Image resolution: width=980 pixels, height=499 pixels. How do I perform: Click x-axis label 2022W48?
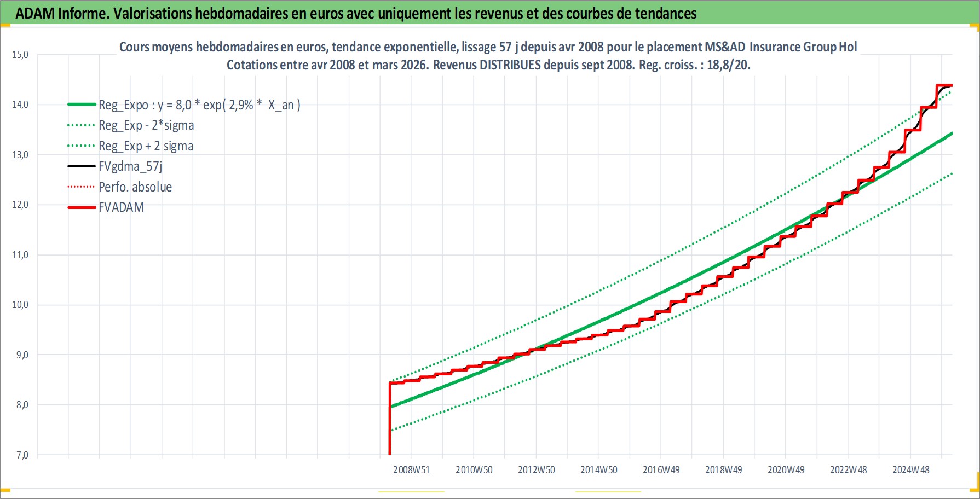(x=849, y=470)
